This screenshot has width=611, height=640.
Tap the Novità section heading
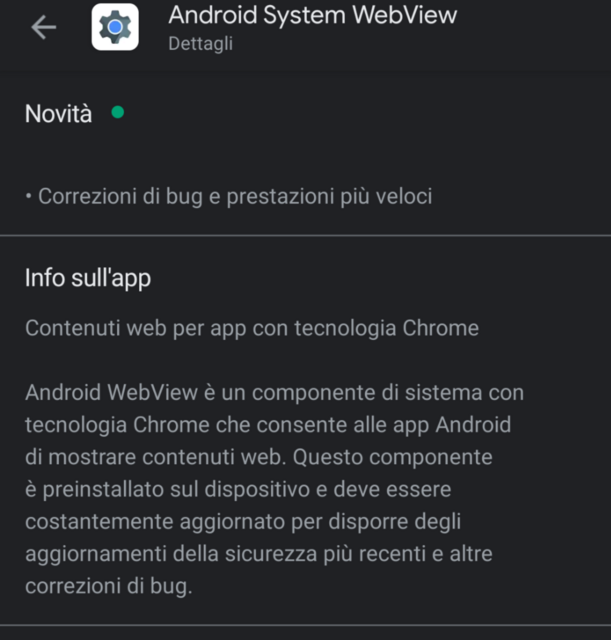58,113
